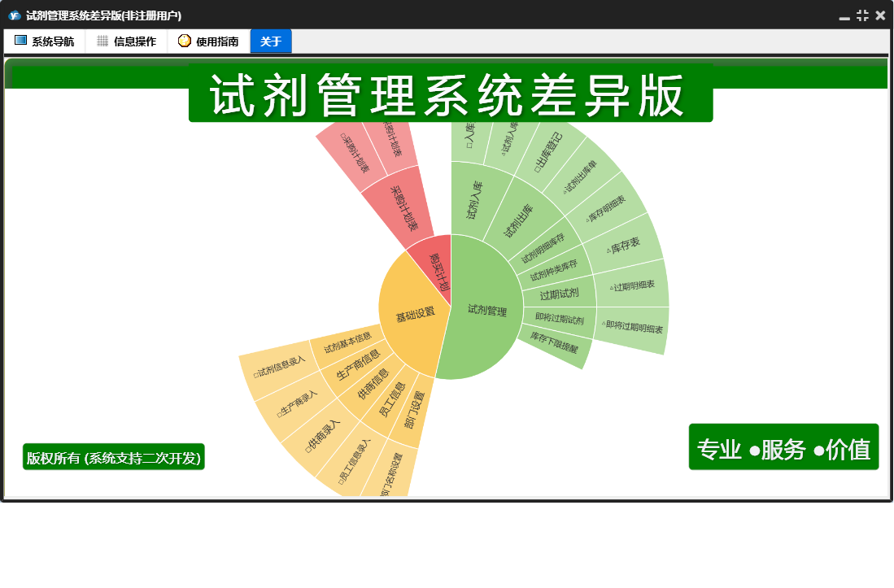Click the □出库登记 outer segment
Viewport: 894px width, 588px height.
548,153
